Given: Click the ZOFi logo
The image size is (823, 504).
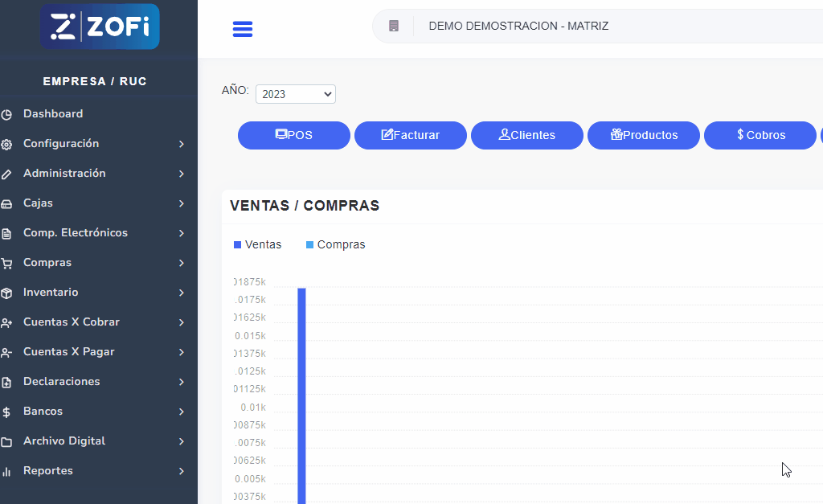Looking at the screenshot, I should click(100, 27).
